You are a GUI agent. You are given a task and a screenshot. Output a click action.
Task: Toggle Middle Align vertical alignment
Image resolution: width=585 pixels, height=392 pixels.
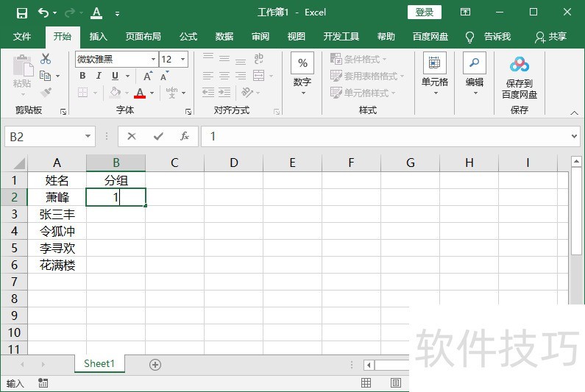coord(224,59)
